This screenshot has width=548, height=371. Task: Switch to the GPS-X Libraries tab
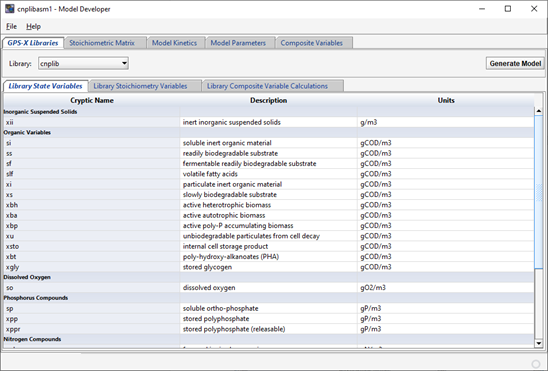click(33, 43)
